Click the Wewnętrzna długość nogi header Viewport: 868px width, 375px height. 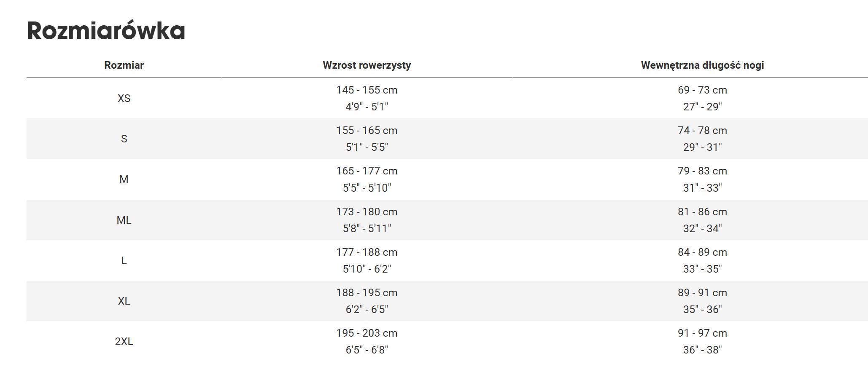pos(702,65)
